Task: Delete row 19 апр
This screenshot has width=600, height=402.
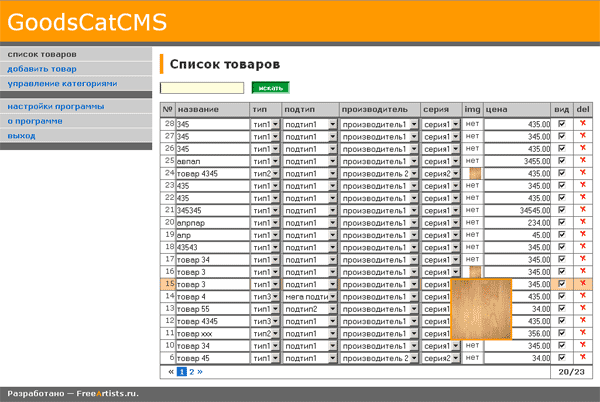Action: click(583, 234)
